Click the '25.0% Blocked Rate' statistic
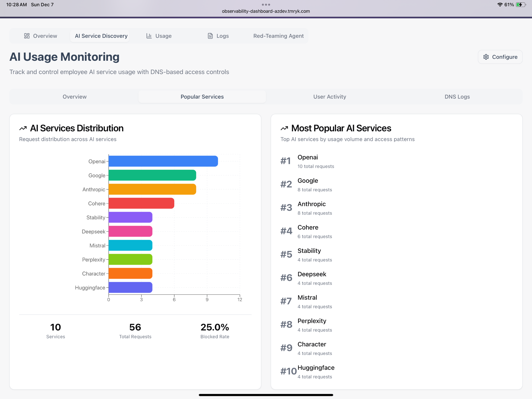The image size is (532, 399). (215, 331)
